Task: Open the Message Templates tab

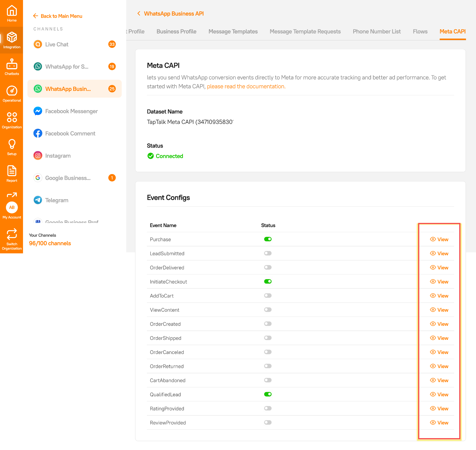Action: [233, 31]
